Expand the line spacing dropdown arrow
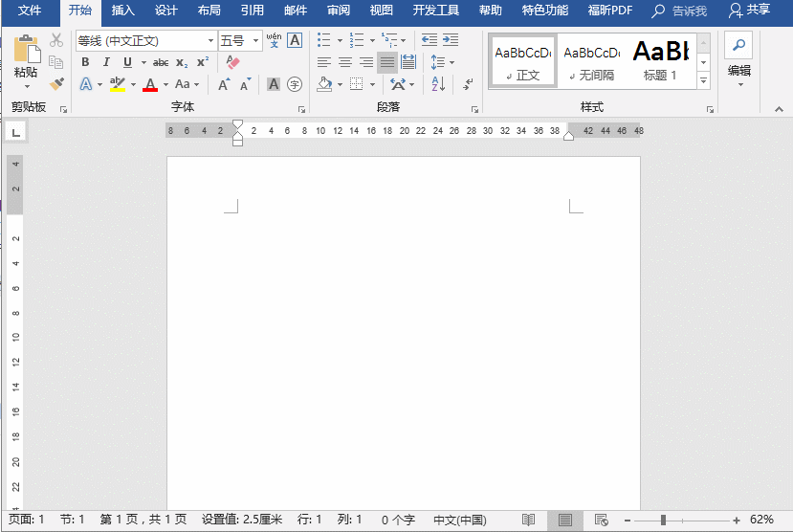Image resolution: width=793 pixels, height=532 pixels. point(452,62)
